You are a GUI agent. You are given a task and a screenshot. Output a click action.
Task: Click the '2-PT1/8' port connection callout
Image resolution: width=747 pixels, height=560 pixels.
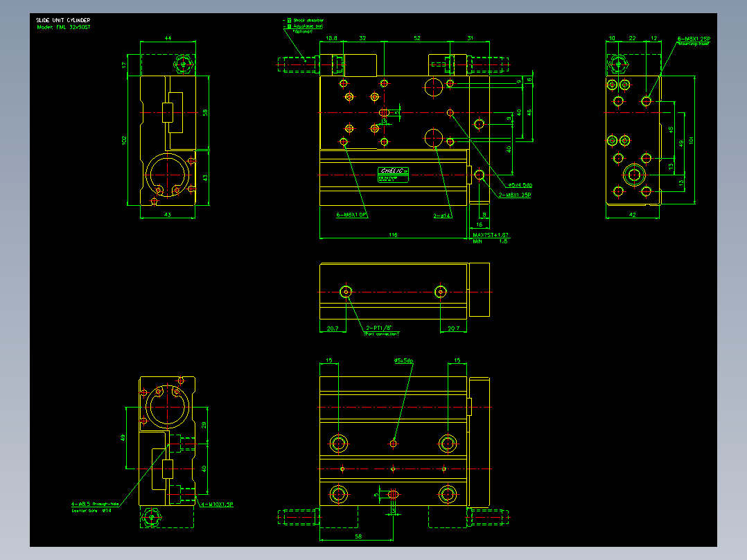click(379, 328)
